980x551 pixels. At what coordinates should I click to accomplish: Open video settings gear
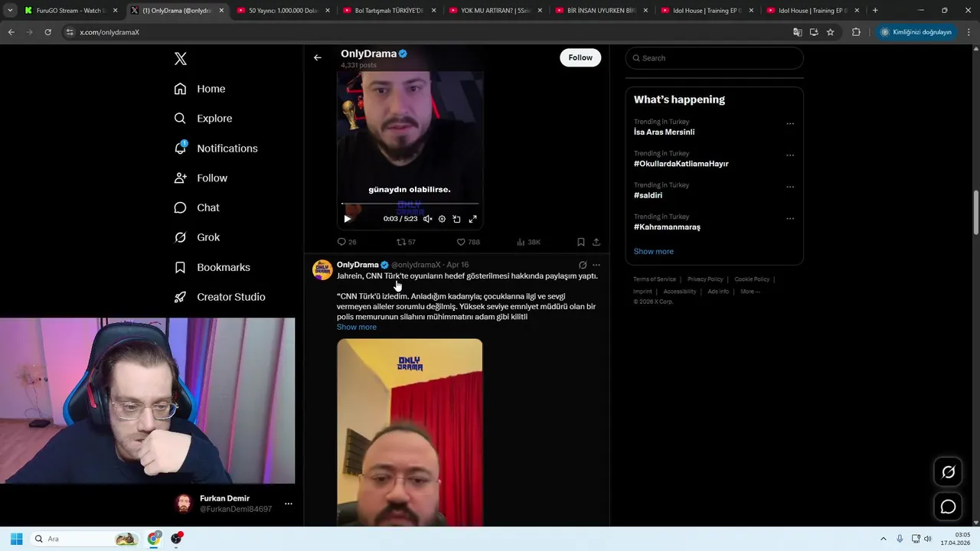[442, 219]
